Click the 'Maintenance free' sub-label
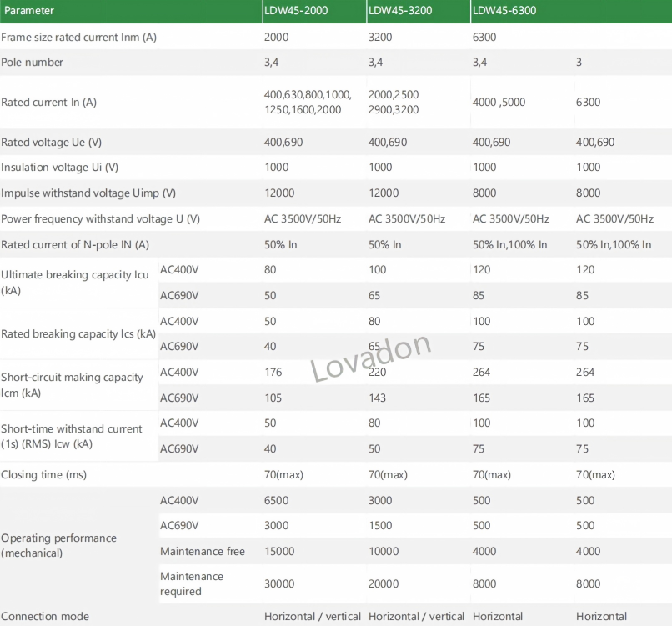The height and width of the screenshot is (626, 672). click(203, 552)
